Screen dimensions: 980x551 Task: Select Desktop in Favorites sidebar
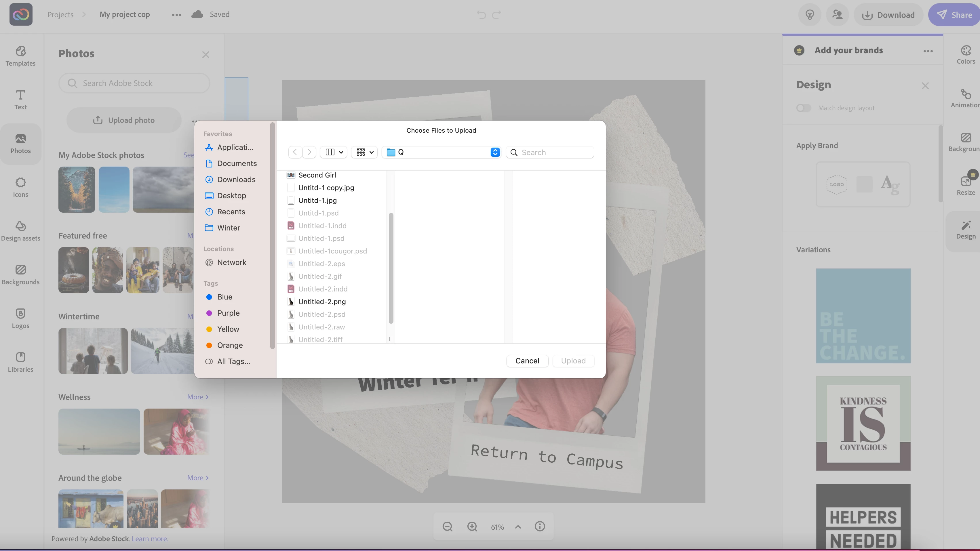tap(231, 195)
